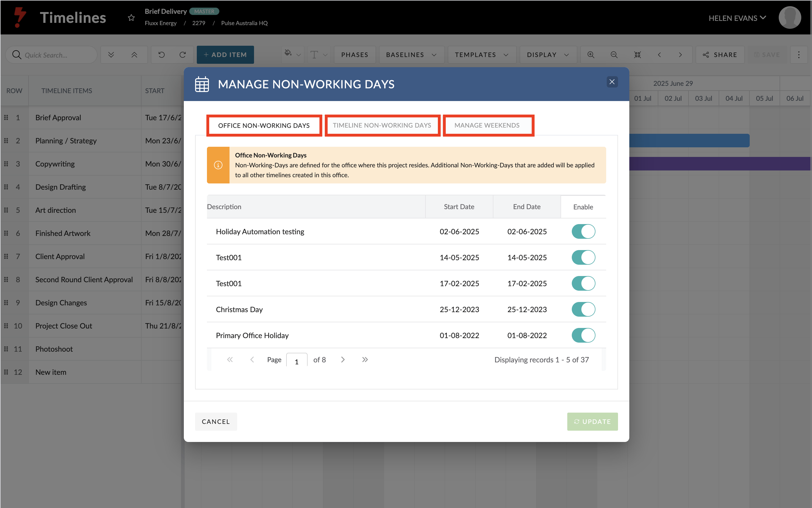812x508 pixels.
Task: Click the Fluxx Energy breadcrumb link
Action: pos(160,23)
